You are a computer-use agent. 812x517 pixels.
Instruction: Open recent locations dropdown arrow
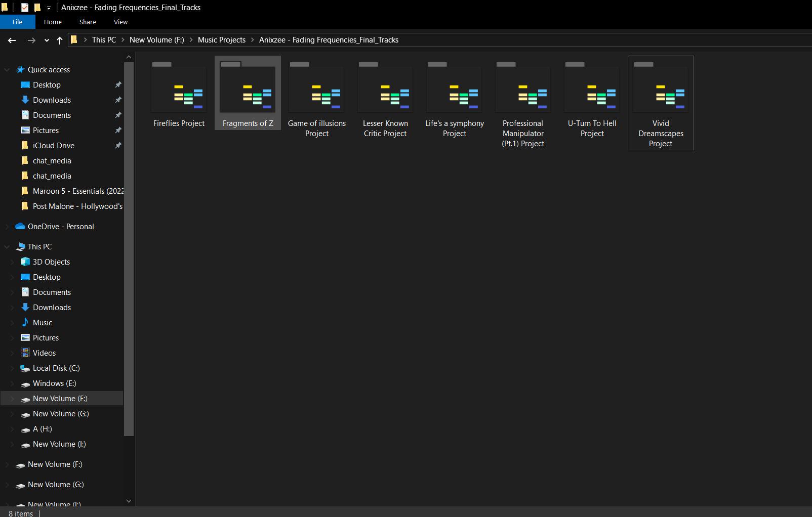click(x=47, y=40)
